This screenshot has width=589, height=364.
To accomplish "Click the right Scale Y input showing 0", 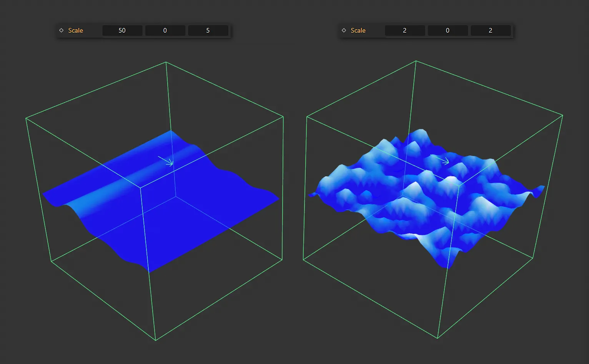I will pyautogui.click(x=448, y=30).
